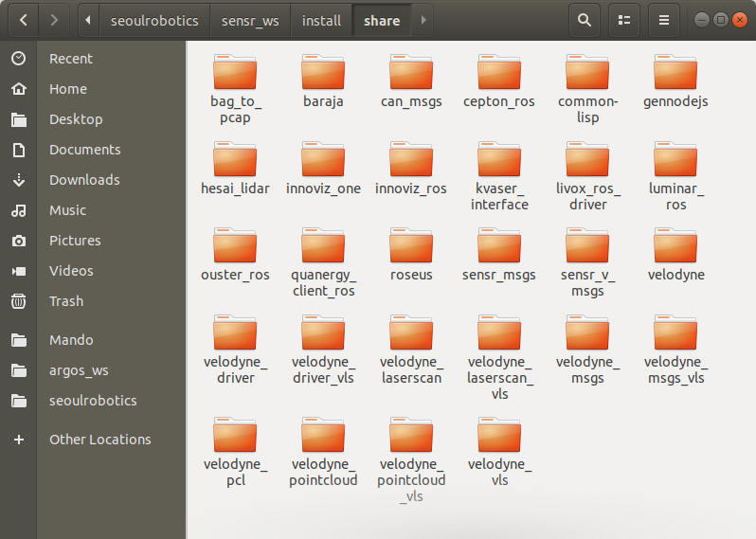Select the velodyne_driver_vls folder
The image size is (756, 539).
[323, 350]
